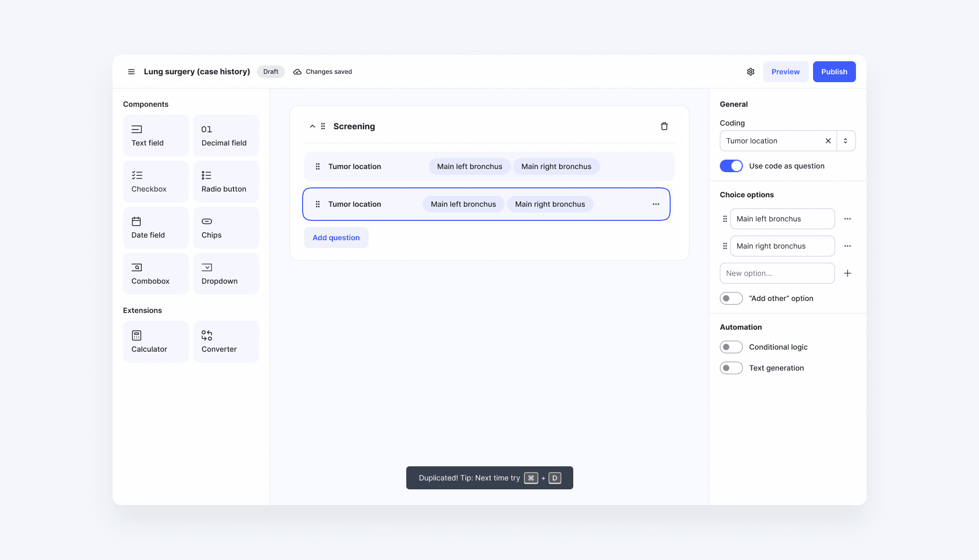Open the Coding dropdown arrows
The height and width of the screenshot is (560, 979).
845,141
